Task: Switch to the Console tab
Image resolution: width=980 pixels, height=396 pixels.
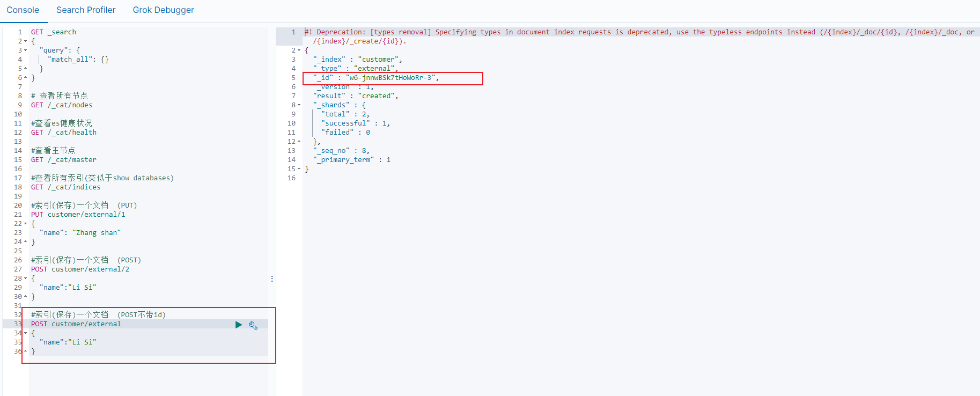Action: (x=23, y=10)
